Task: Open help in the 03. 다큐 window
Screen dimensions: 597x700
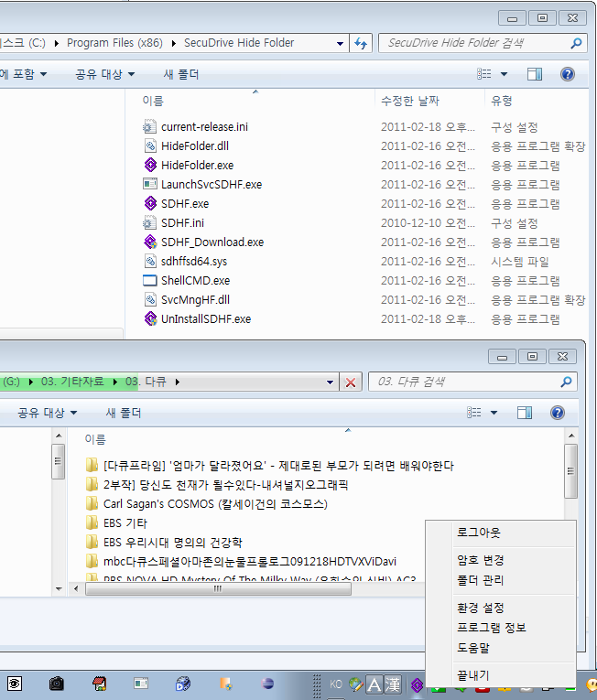Action: 558,413
